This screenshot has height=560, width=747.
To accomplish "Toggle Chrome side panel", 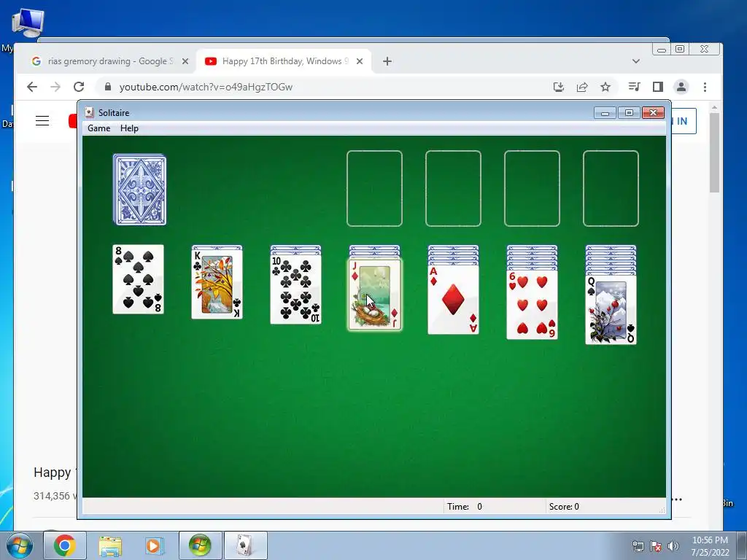I will [x=658, y=87].
